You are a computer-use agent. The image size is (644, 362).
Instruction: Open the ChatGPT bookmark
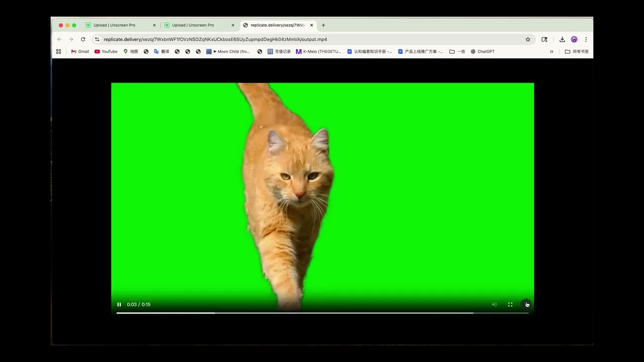[x=482, y=51]
